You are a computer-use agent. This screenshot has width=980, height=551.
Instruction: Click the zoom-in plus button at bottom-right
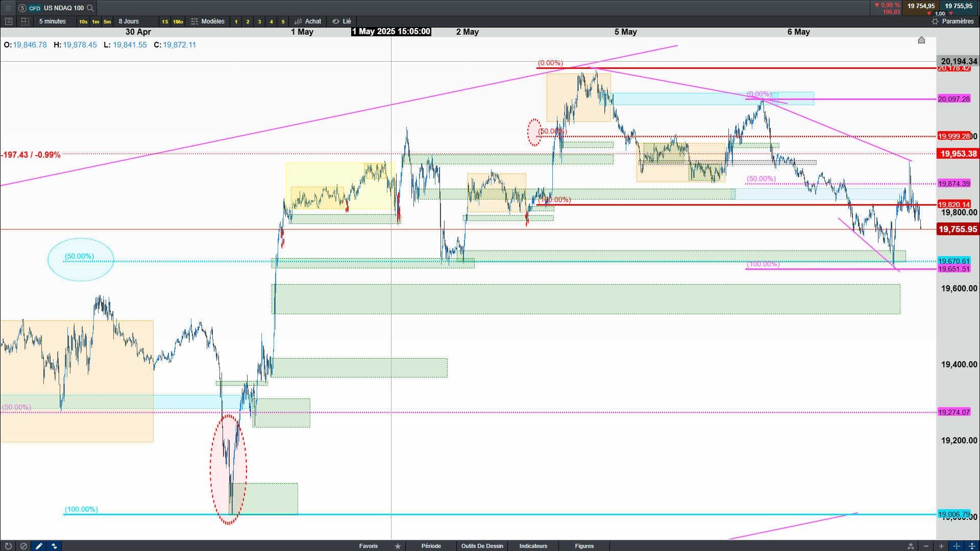(x=941, y=546)
